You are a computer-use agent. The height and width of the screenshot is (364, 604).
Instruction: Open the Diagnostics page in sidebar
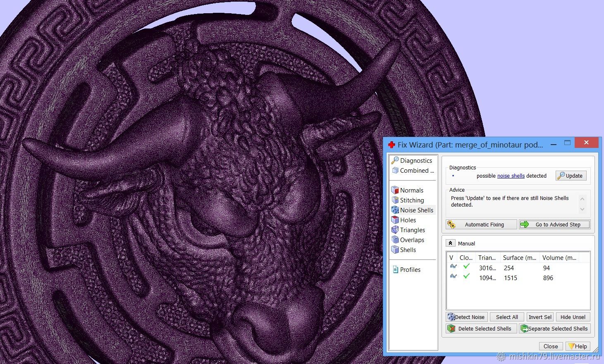click(416, 160)
